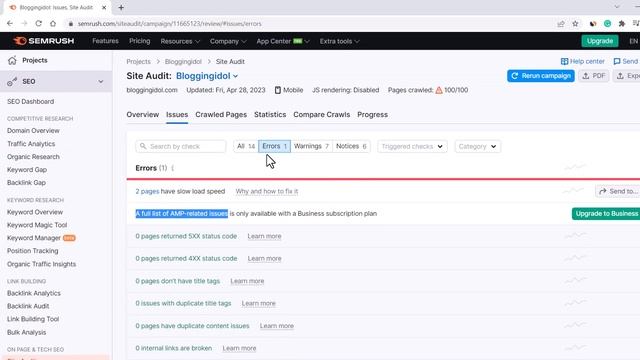Screen dimensions: 640x360
Task: Open the Triggered checks dropdown
Action: pyautogui.click(x=412, y=146)
